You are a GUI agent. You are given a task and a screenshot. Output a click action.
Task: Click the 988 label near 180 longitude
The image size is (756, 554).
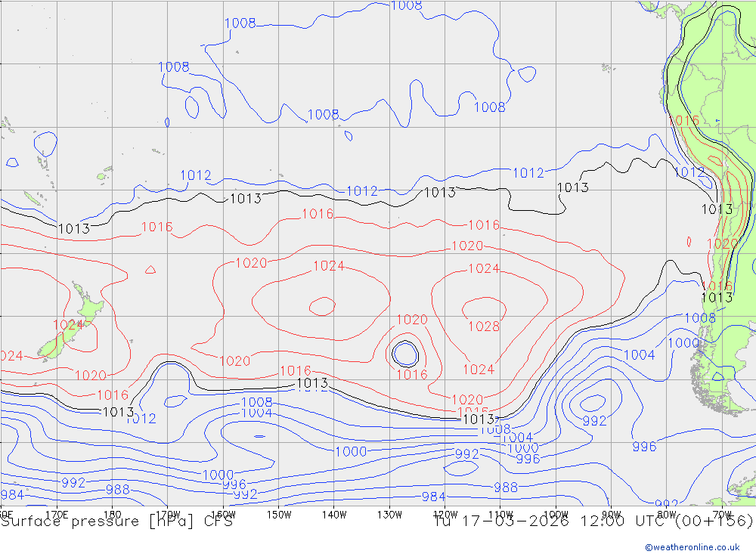point(118,490)
